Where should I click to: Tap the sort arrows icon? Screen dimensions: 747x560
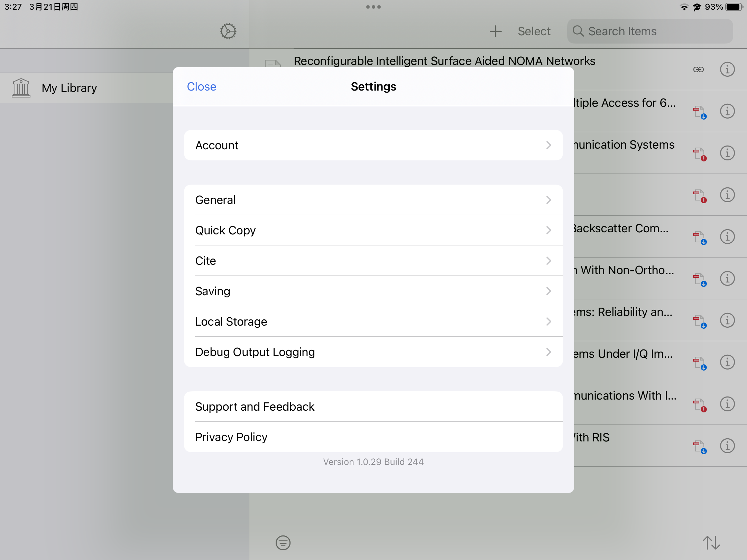(x=711, y=543)
